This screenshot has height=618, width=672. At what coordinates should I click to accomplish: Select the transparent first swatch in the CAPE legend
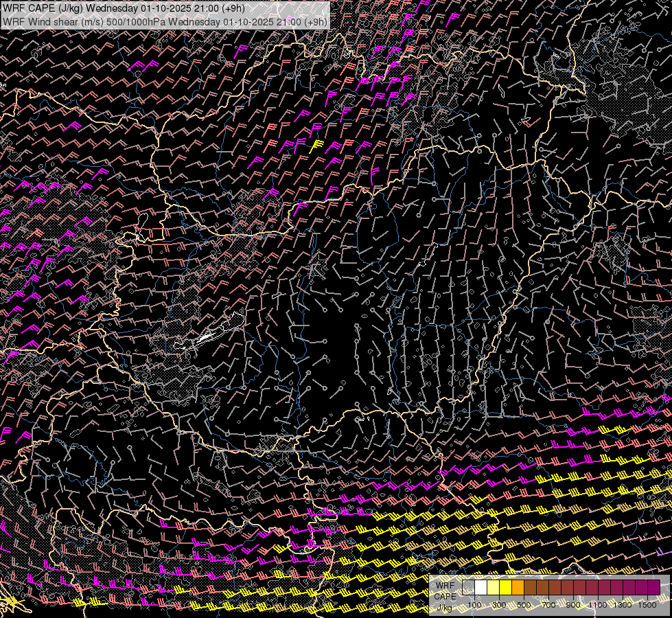[469, 587]
